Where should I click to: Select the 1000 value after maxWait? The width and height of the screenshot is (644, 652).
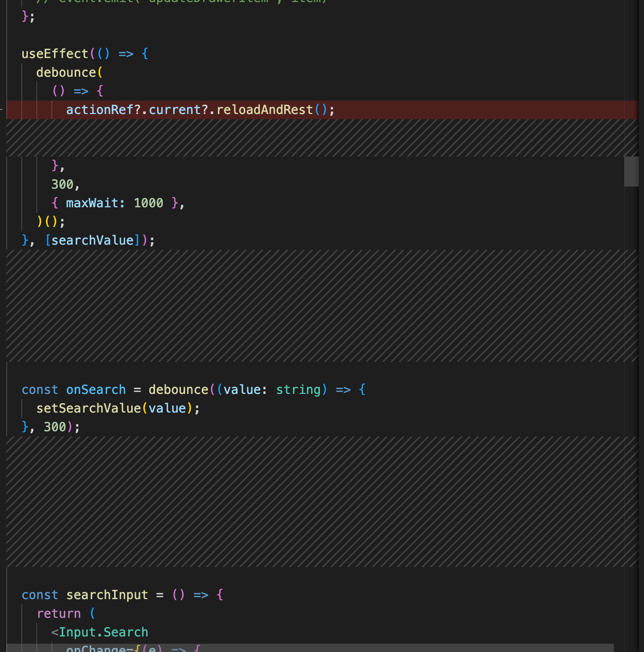(x=148, y=203)
